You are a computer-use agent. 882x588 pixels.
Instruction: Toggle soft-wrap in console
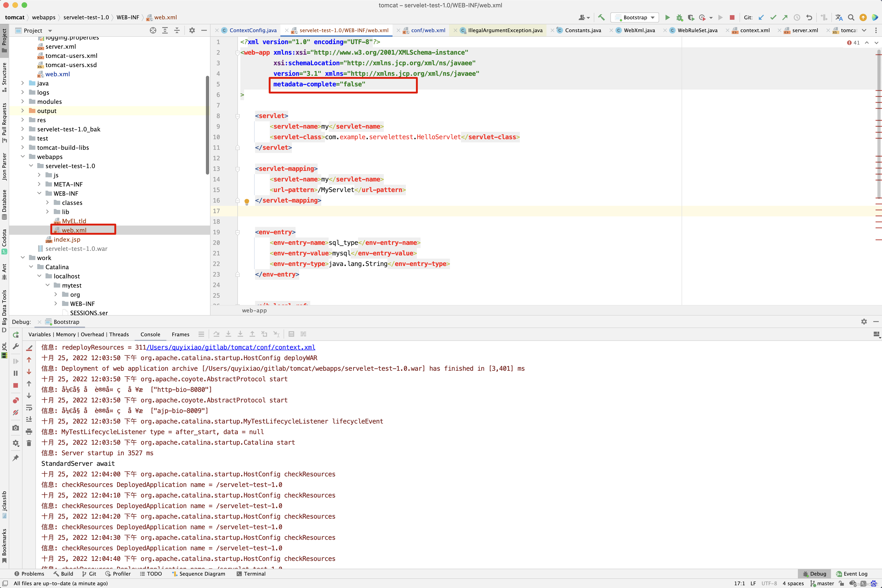pos(29,408)
